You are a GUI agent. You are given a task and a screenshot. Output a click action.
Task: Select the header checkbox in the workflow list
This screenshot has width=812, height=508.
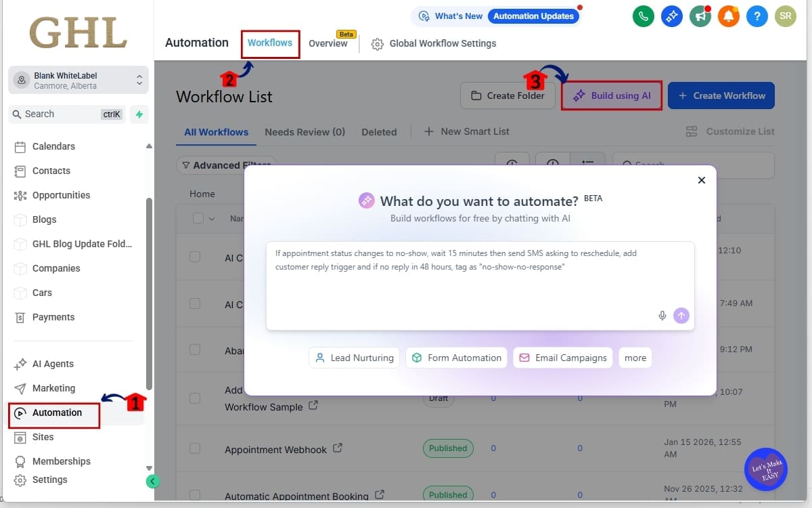pos(200,218)
